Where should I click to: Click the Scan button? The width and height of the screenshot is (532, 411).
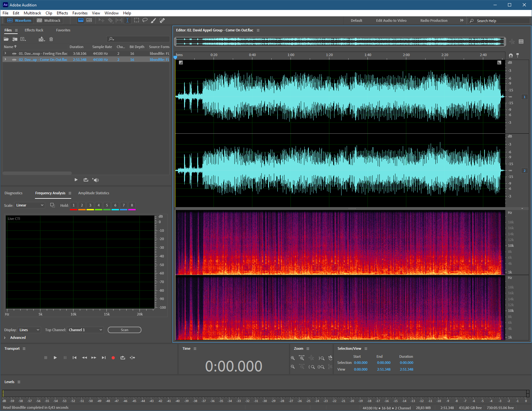pyautogui.click(x=124, y=330)
